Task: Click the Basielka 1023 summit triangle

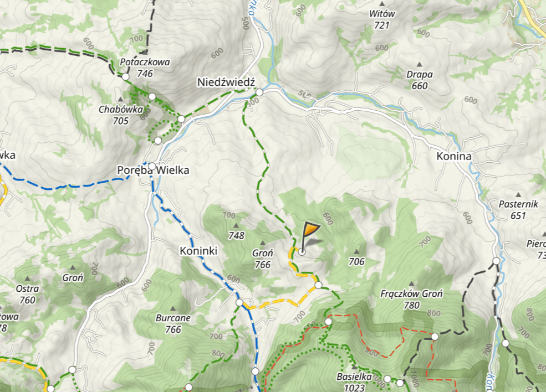Action: pyautogui.click(x=354, y=367)
